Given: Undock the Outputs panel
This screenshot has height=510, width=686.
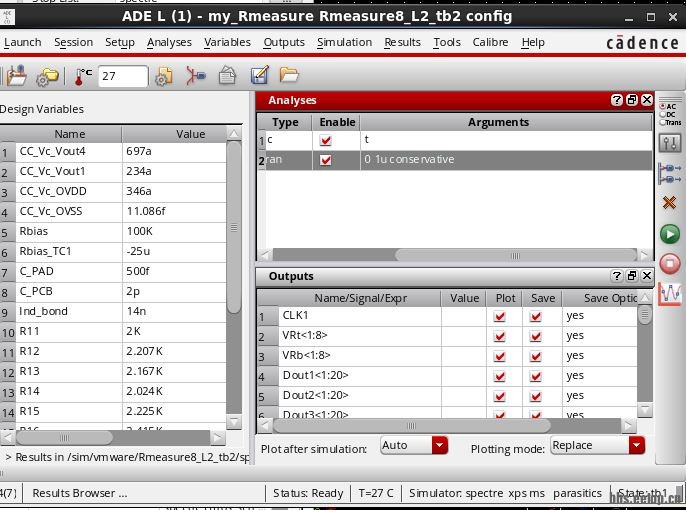Looking at the screenshot, I should [632, 276].
